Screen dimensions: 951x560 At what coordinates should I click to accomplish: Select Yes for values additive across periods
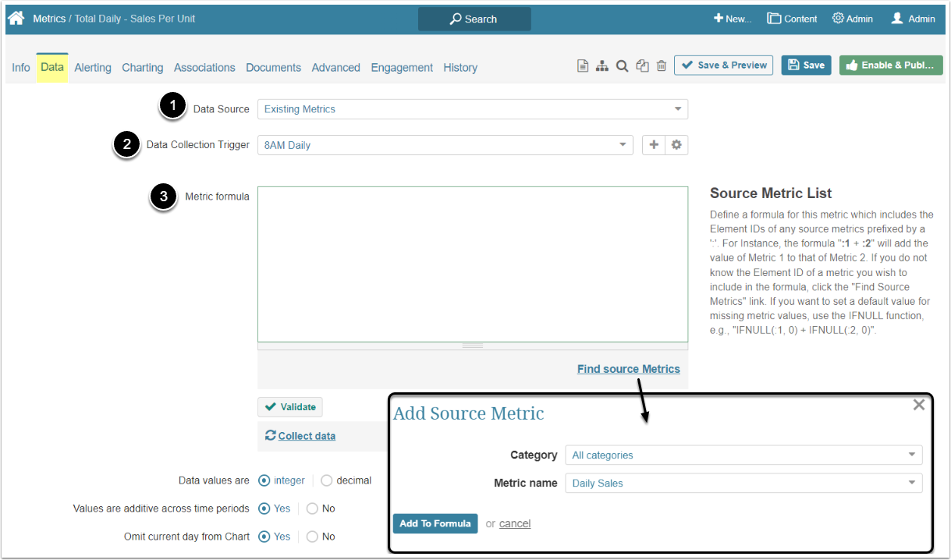pos(264,509)
